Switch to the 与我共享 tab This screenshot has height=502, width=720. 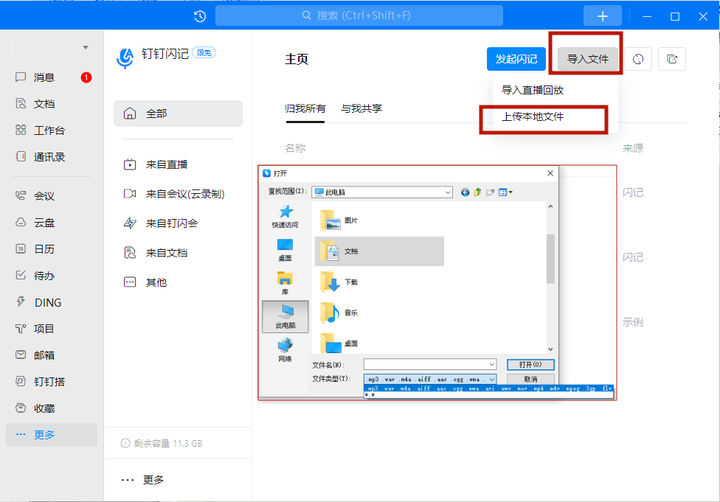[361, 109]
